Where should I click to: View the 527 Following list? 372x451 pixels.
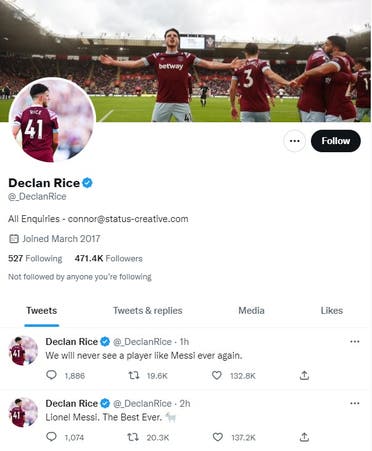(x=35, y=258)
